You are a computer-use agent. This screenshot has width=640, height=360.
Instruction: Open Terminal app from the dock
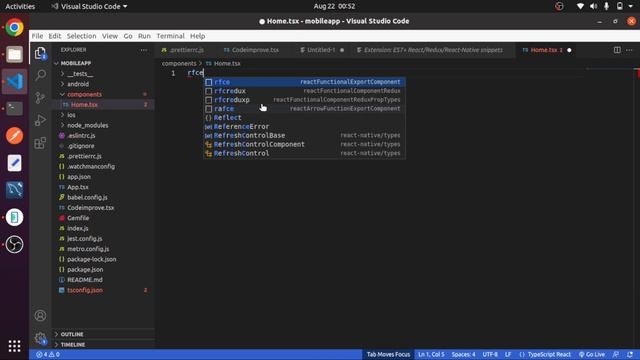[14, 108]
